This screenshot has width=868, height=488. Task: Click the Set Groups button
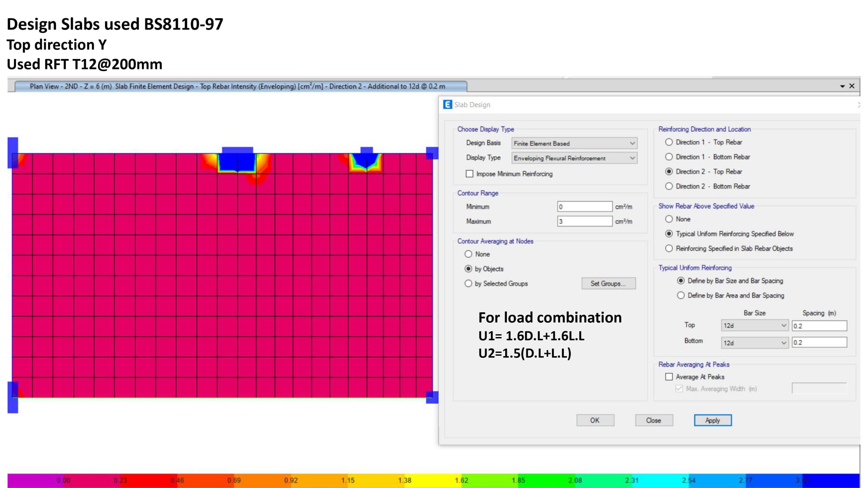608,284
